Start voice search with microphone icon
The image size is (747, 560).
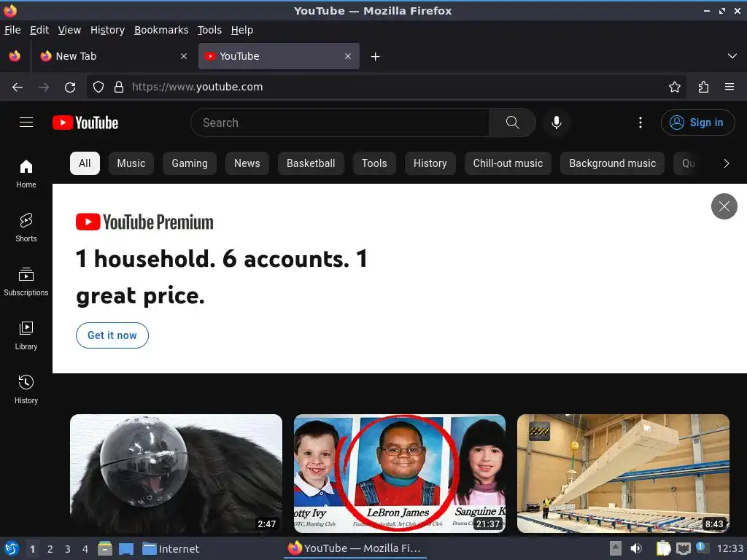556,122
